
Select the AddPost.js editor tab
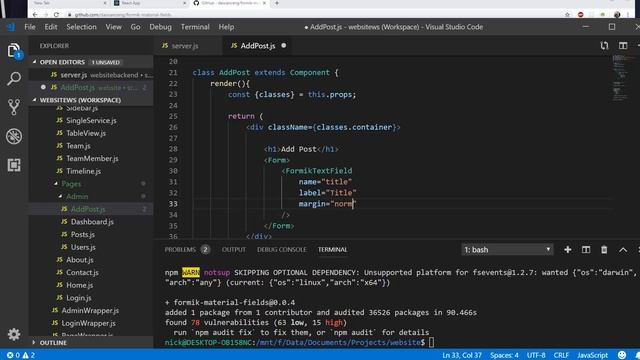click(258, 46)
